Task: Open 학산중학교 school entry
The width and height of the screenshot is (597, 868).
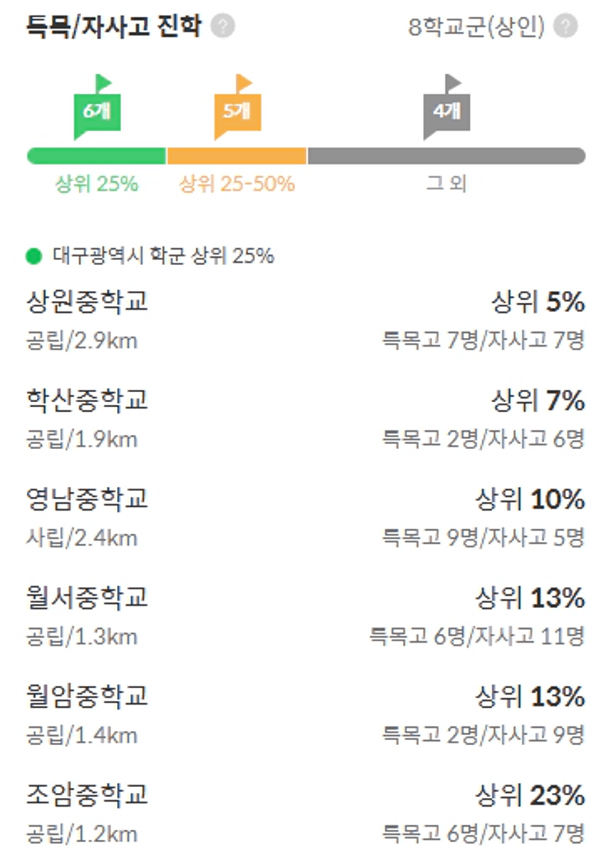Action: (x=305, y=417)
